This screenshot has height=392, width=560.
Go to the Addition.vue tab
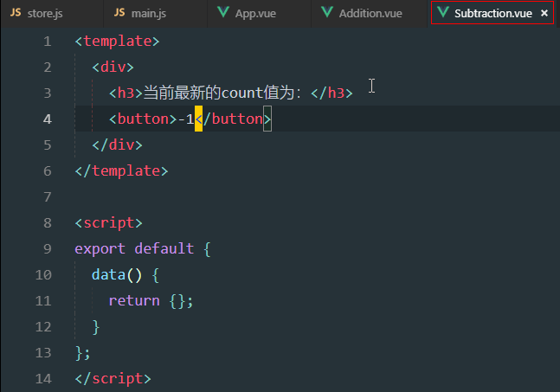click(370, 13)
